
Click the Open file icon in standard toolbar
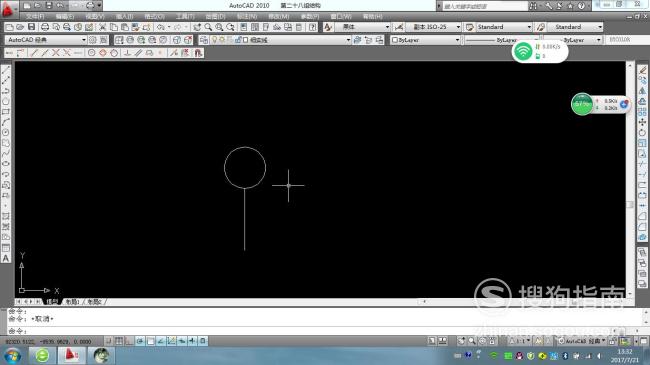coord(20,27)
